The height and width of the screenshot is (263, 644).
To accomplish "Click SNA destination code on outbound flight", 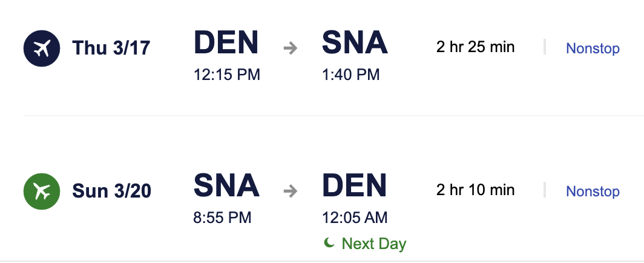I will click(x=355, y=42).
